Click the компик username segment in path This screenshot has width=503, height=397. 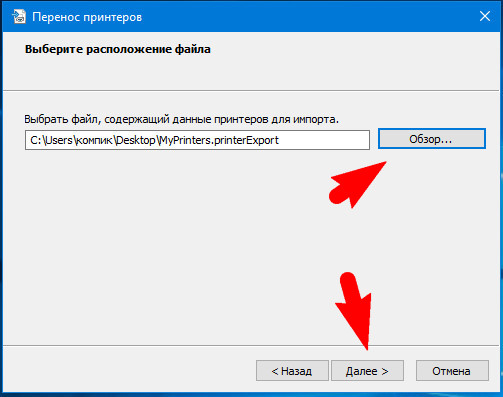pos(94,141)
